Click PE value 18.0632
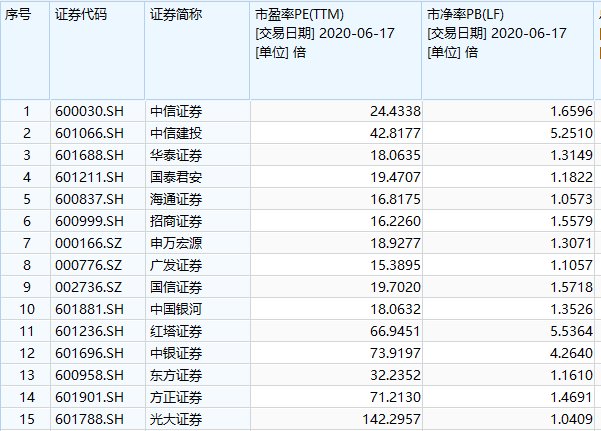The image size is (601, 431). click(395, 309)
